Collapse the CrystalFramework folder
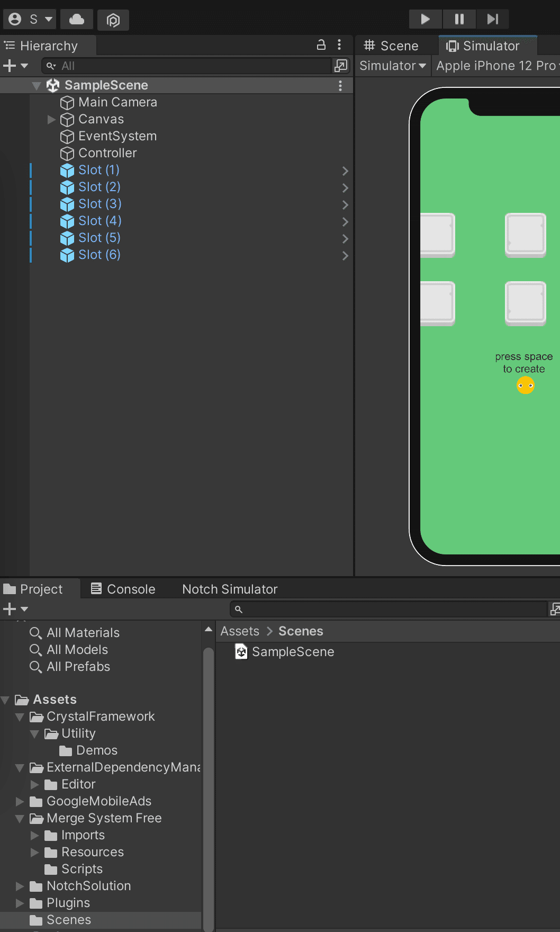 click(20, 717)
